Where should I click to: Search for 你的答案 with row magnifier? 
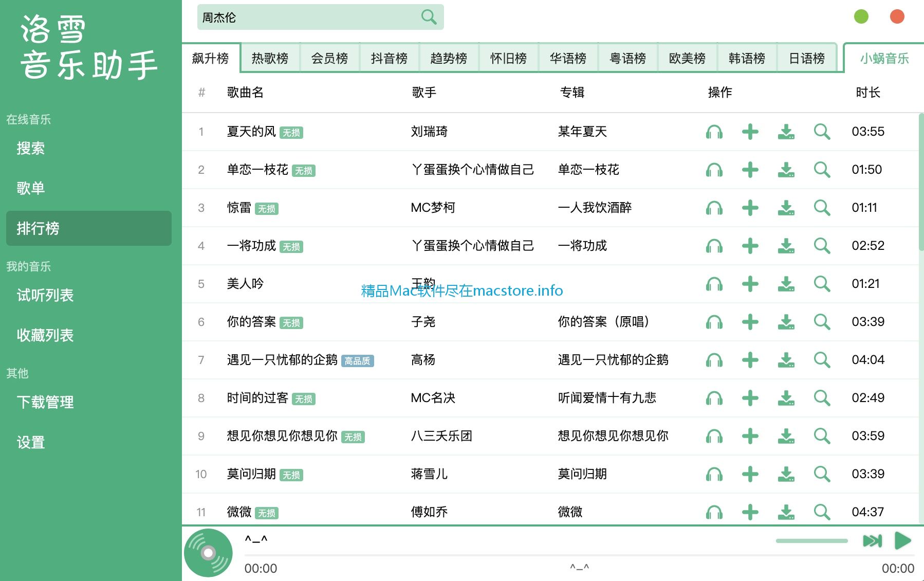tap(822, 322)
